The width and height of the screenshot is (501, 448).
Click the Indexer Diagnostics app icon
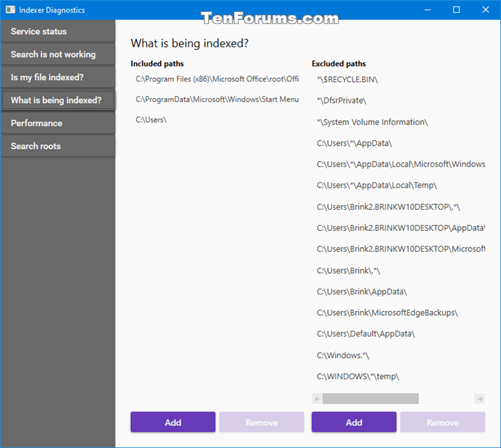(10, 9)
